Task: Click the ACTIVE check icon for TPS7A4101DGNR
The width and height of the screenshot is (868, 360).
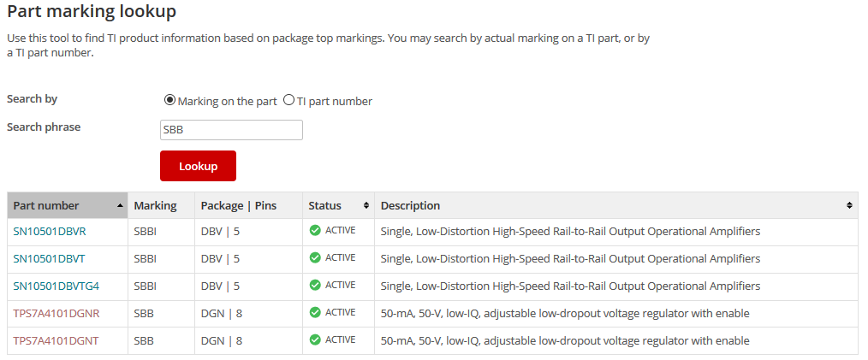Action: pyautogui.click(x=315, y=313)
